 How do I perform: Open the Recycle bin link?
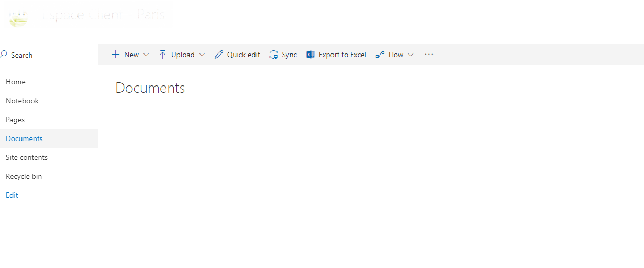pos(24,176)
